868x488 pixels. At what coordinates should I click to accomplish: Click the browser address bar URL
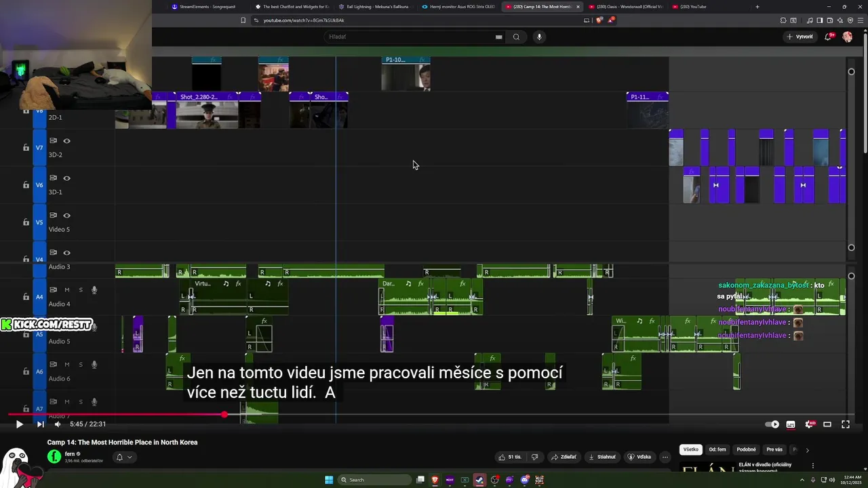(303, 20)
